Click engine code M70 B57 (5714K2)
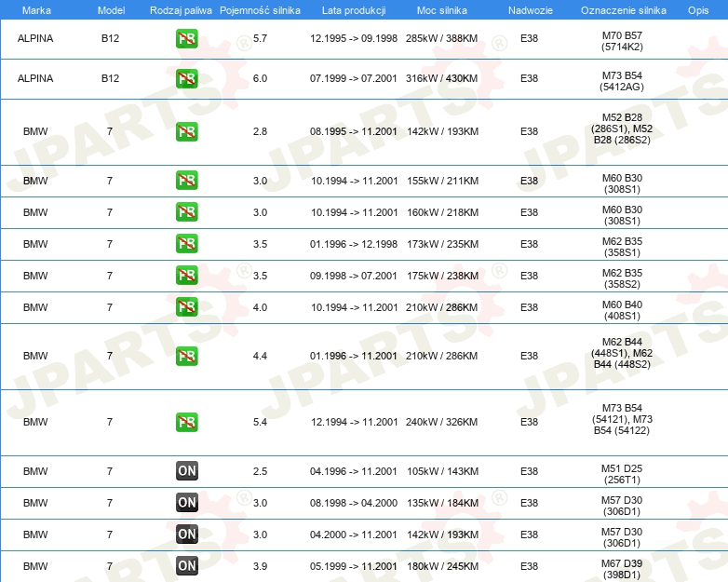The width and height of the screenshot is (728, 582). [x=622, y=41]
